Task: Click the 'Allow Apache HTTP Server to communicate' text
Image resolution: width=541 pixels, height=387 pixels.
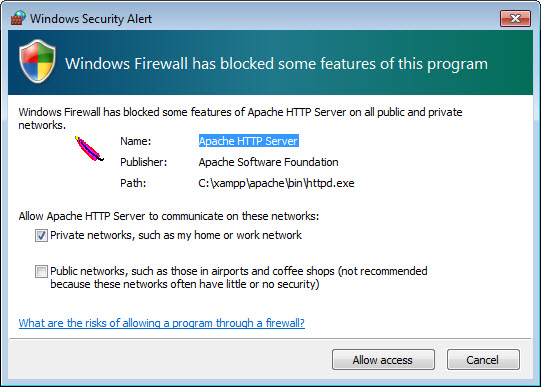Action: (x=169, y=216)
